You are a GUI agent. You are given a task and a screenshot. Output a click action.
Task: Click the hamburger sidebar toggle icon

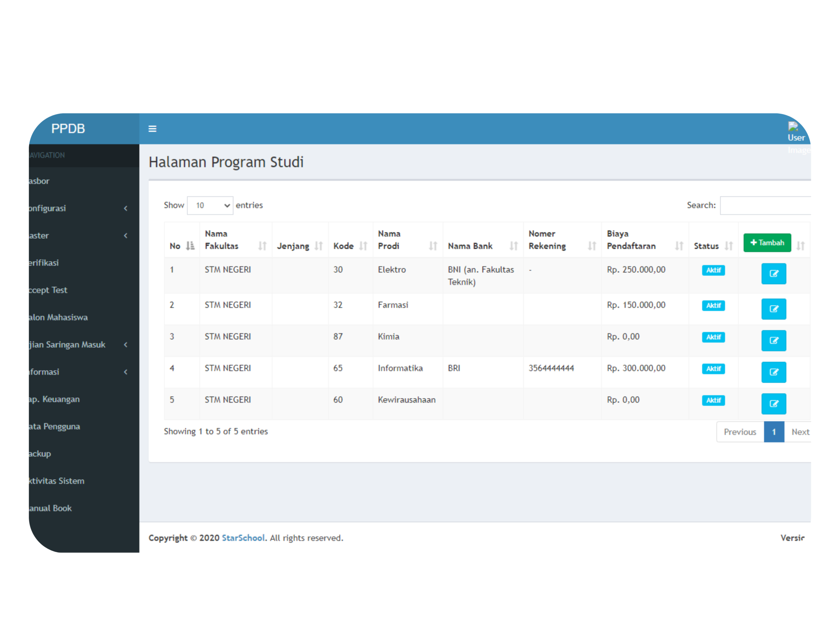coord(152,129)
